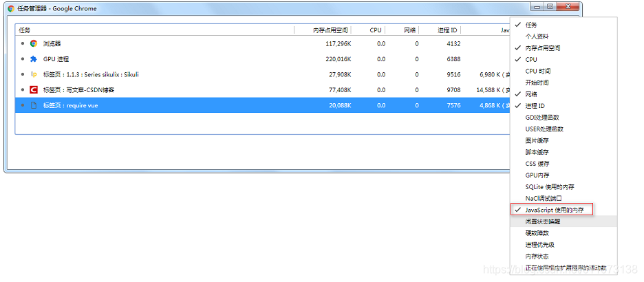
Task: Click the Chrome icon on the 浏览器 row
Action: (x=34, y=43)
